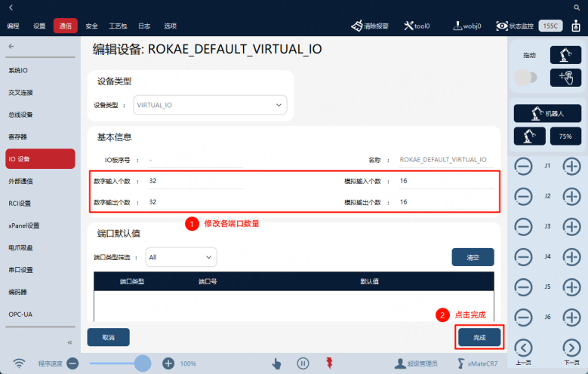
Task: Click the 清空 clear button
Action: (x=473, y=257)
